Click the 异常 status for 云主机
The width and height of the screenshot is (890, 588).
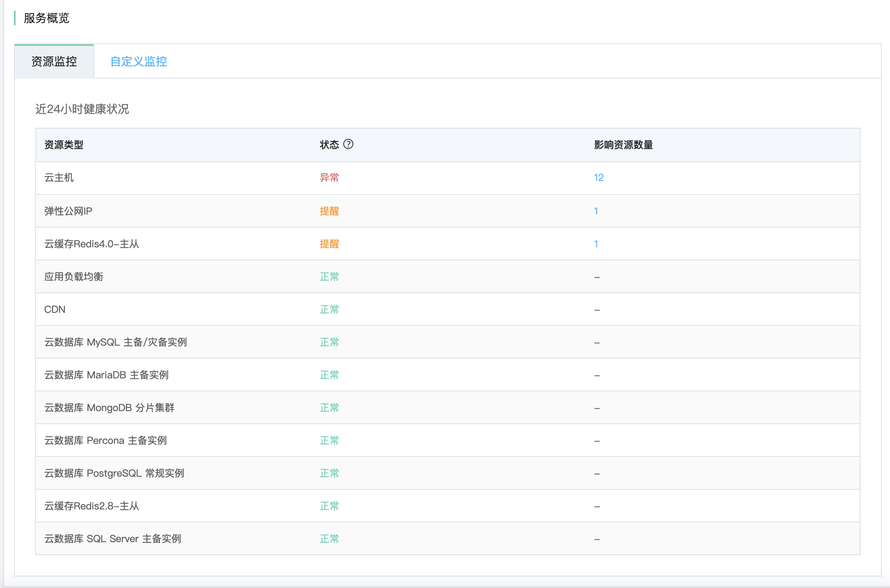tap(329, 178)
